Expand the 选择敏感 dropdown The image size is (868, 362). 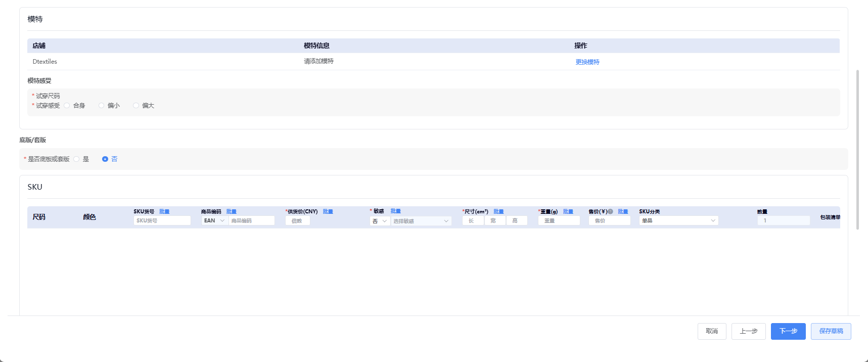pos(421,221)
